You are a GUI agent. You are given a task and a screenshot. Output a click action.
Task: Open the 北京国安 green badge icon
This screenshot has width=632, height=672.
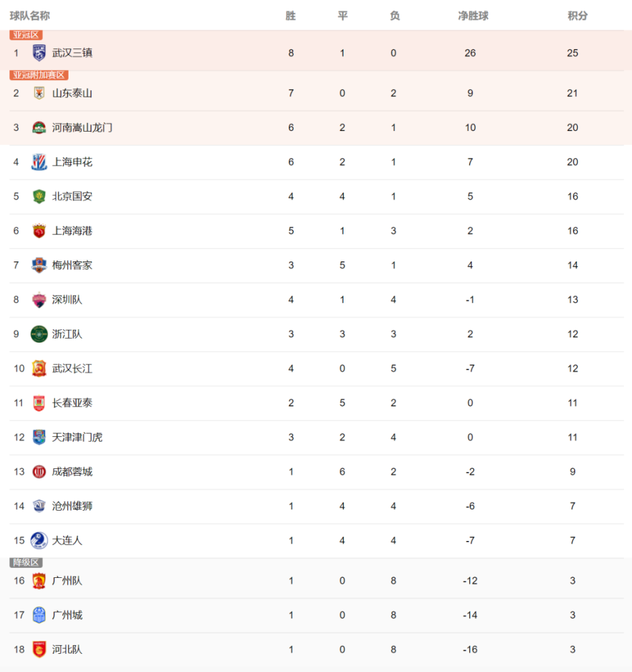39,196
